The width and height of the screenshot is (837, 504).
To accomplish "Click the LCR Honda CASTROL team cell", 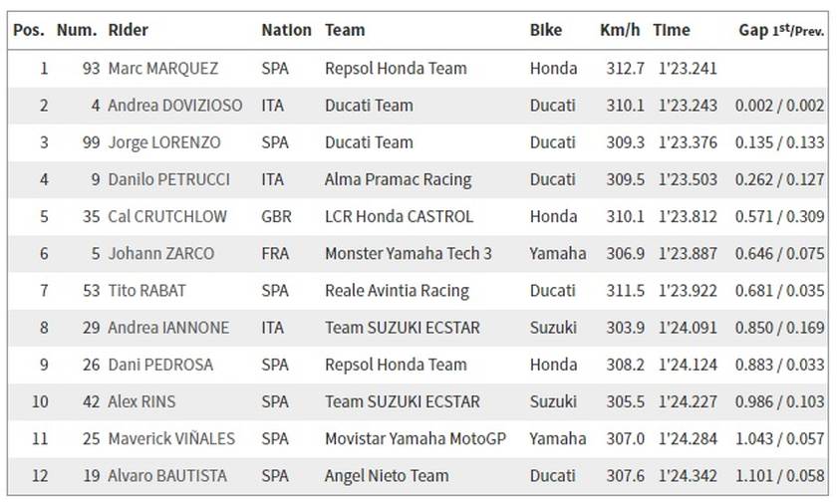I will tap(399, 216).
